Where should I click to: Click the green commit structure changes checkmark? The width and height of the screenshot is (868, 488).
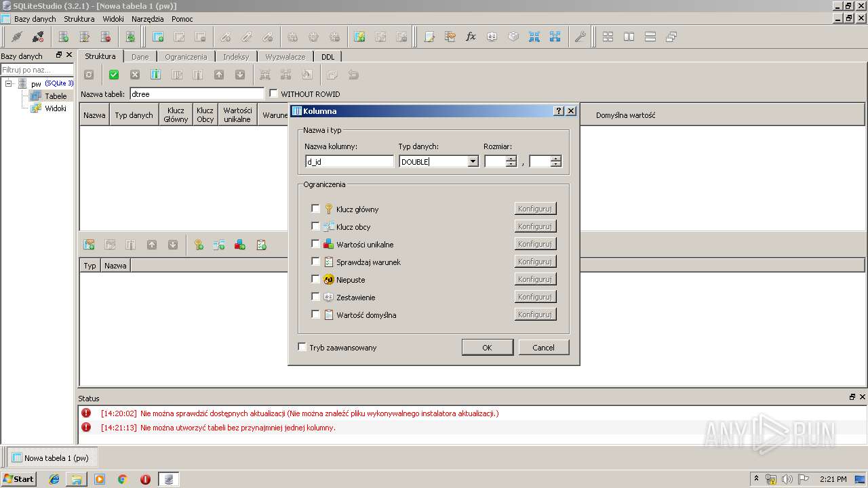[x=114, y=75]
